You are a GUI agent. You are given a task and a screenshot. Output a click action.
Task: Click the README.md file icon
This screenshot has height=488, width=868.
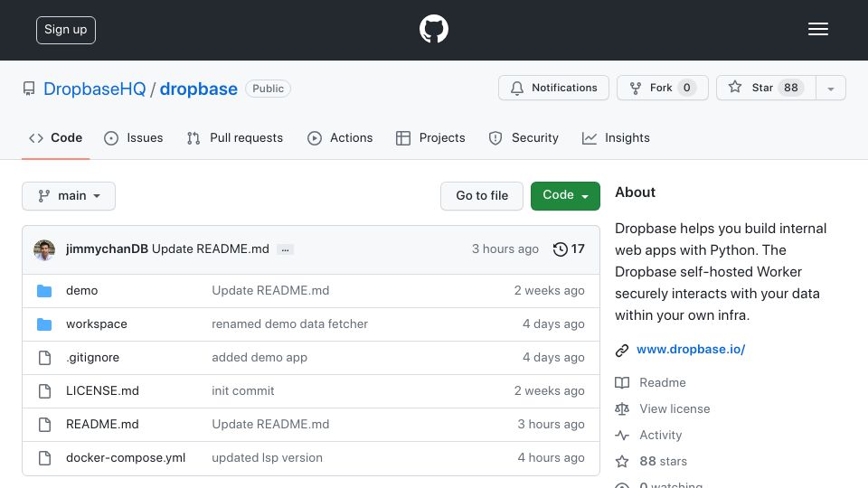pos(44,425)
